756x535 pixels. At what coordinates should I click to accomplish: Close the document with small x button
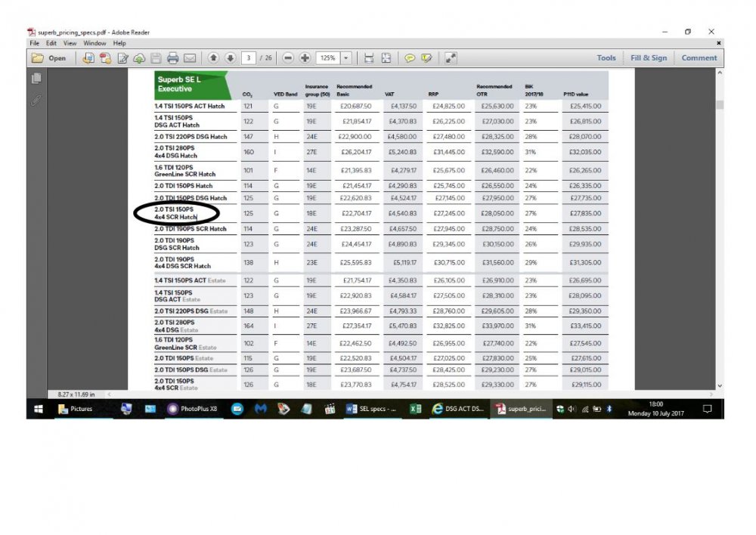[718, 43]
